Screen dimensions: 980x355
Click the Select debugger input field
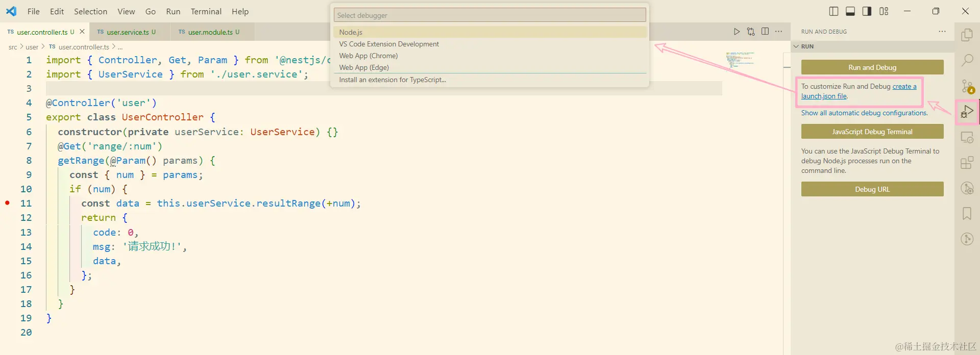tap(490, 15)
